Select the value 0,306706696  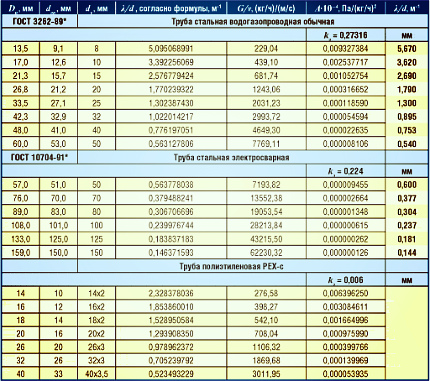click(x=171, y=212)
